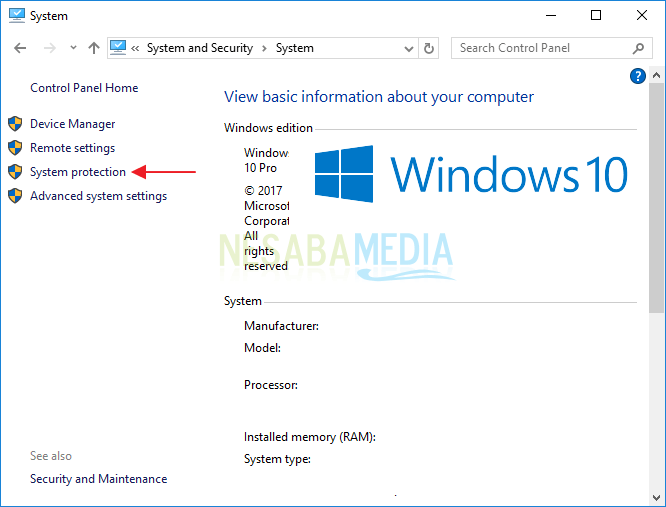Click the shield icon beside System protection
This screenshot has width=666, height=507.
15,172
